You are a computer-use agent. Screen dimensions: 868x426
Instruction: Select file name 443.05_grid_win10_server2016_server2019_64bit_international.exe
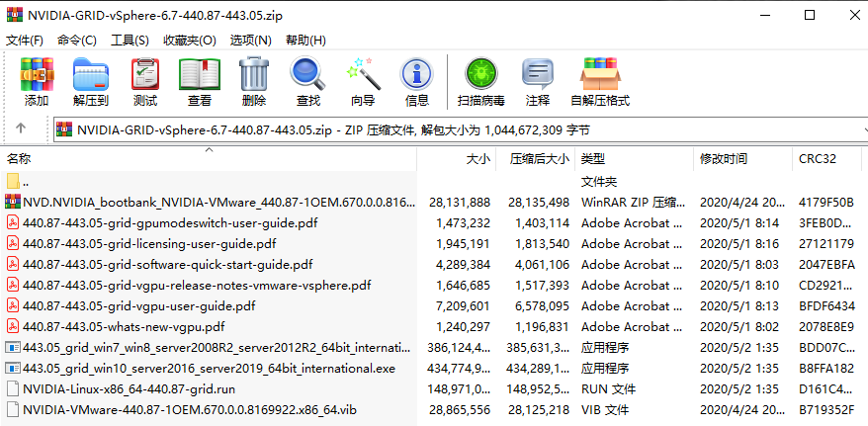coord(210,369)
